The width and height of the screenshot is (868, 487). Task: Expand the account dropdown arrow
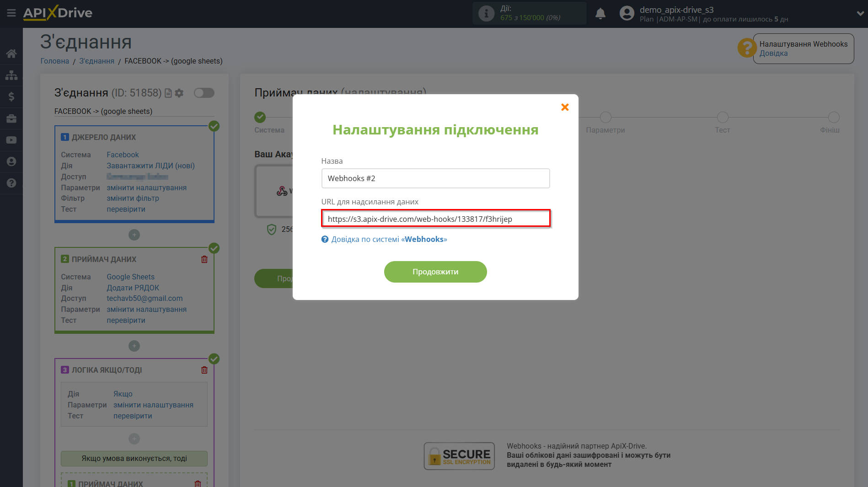860,13
